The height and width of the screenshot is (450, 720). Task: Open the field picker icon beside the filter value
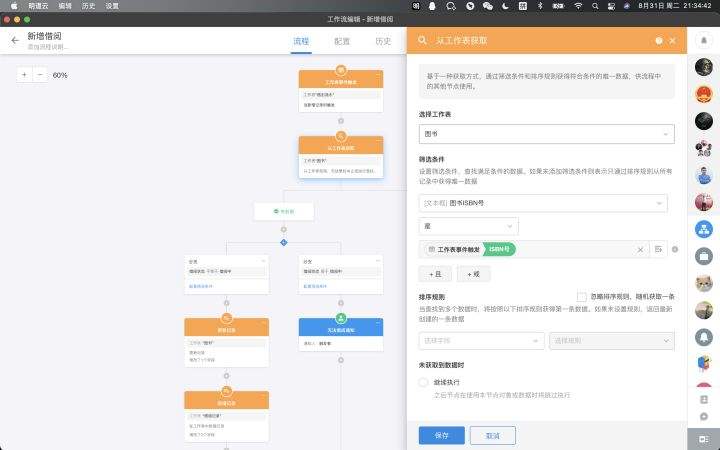coord(659,249)
